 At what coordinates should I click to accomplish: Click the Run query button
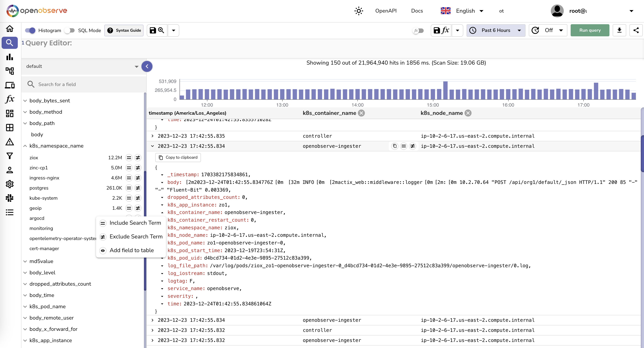point(590,30)
